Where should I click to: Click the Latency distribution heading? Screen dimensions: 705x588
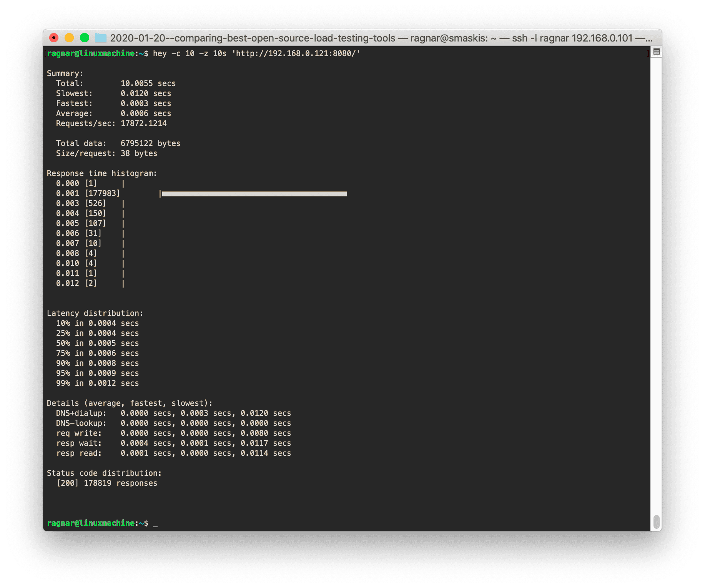95,313
